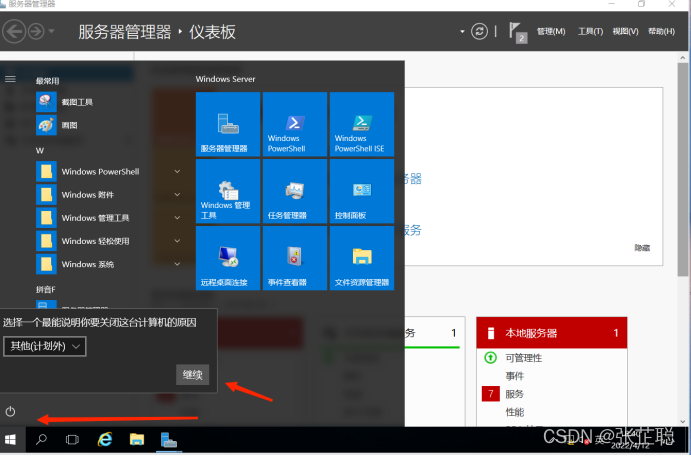The image size is (691, 456).
Task: Open the Windows 管理工具 tile
Action: [x=228, y=191]
